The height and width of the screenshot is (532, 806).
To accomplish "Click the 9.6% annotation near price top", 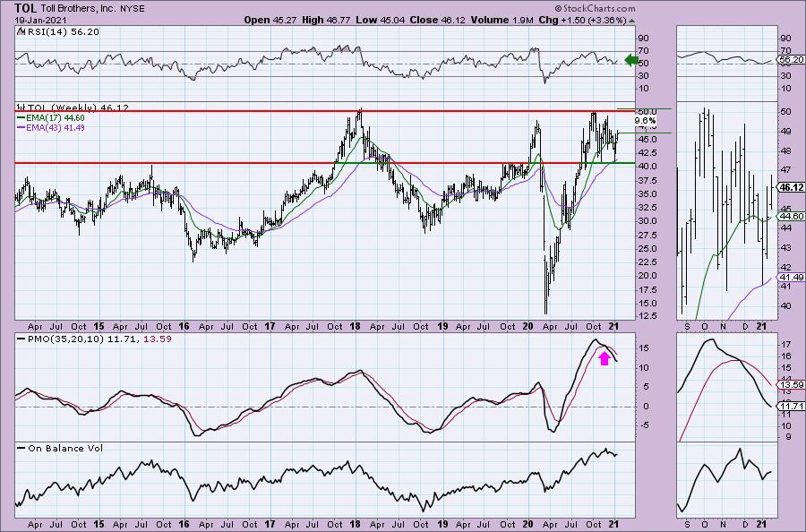I will tap(645, 121).
